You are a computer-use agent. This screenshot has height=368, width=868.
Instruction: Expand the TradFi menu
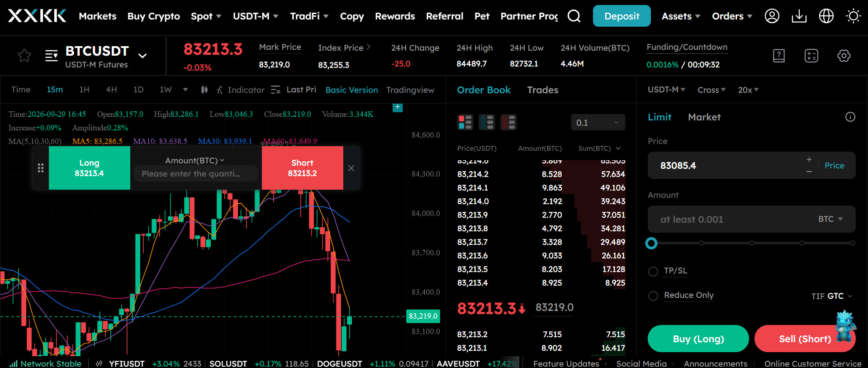(309, 16)
